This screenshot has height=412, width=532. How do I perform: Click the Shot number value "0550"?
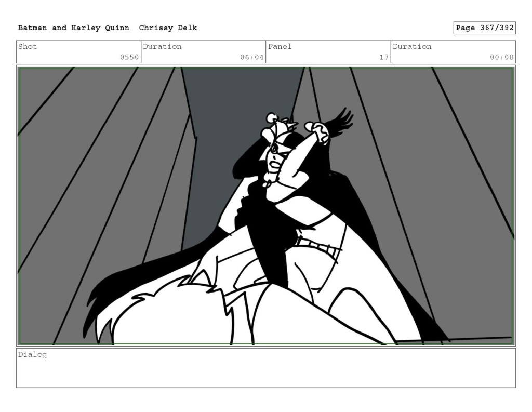(x=129, y=57)
